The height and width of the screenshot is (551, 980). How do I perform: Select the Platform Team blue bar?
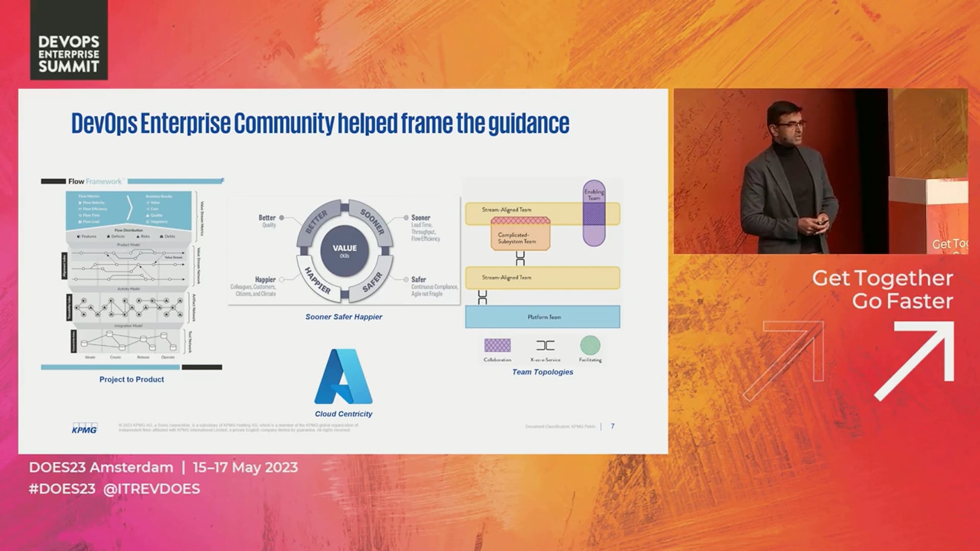pos(543,317)
